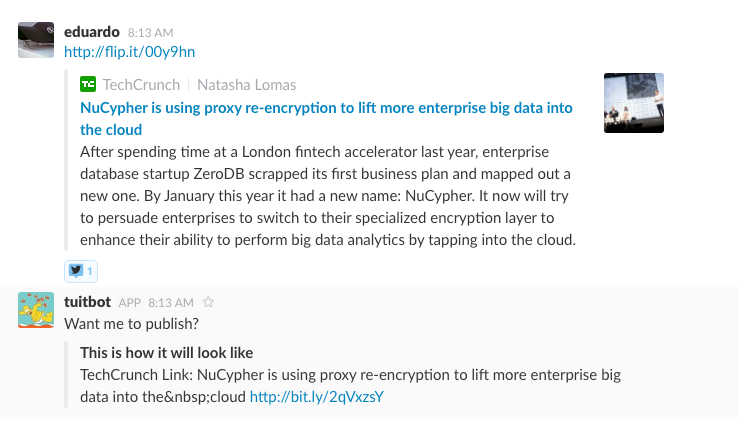Click the TechCrunch logo icon
The height and width of the screenshot is (425, 739).
point(88,85)
